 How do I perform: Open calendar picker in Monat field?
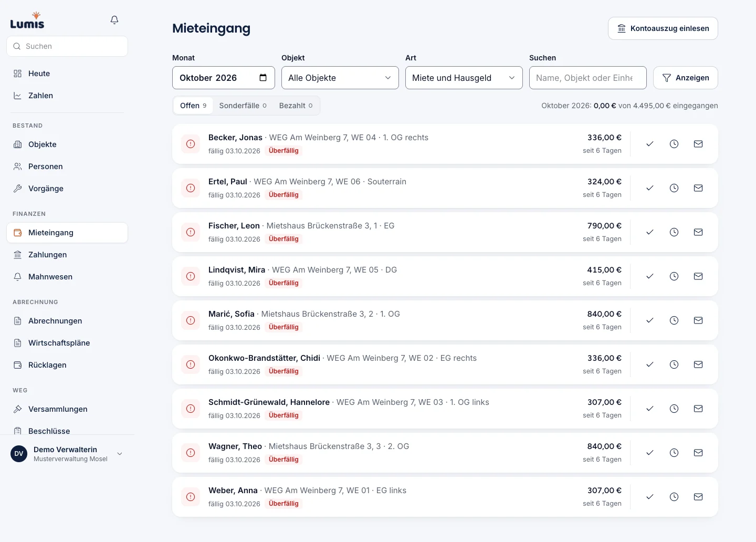coord(263,78)
